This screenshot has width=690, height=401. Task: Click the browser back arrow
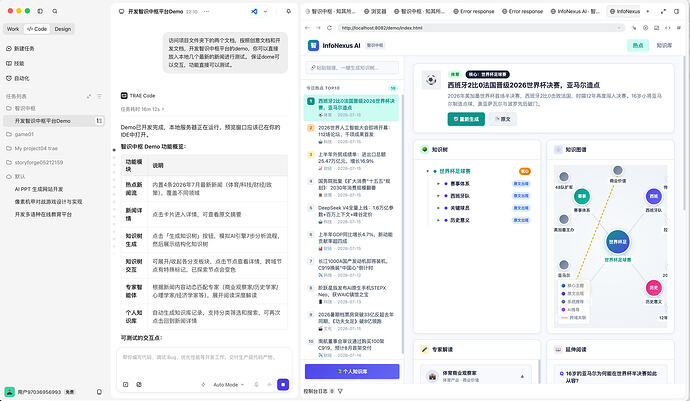point(307,28)
